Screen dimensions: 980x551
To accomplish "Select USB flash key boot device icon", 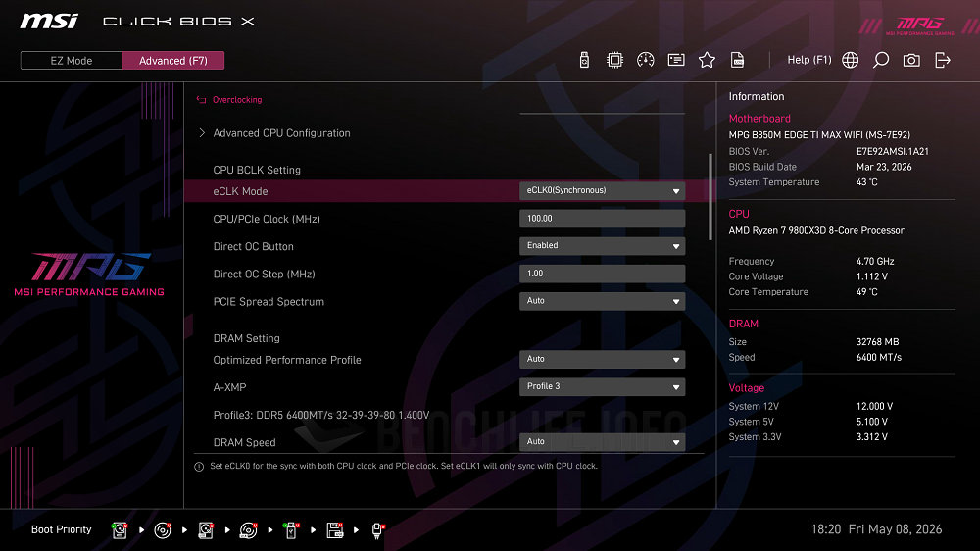I will (291, 530).
